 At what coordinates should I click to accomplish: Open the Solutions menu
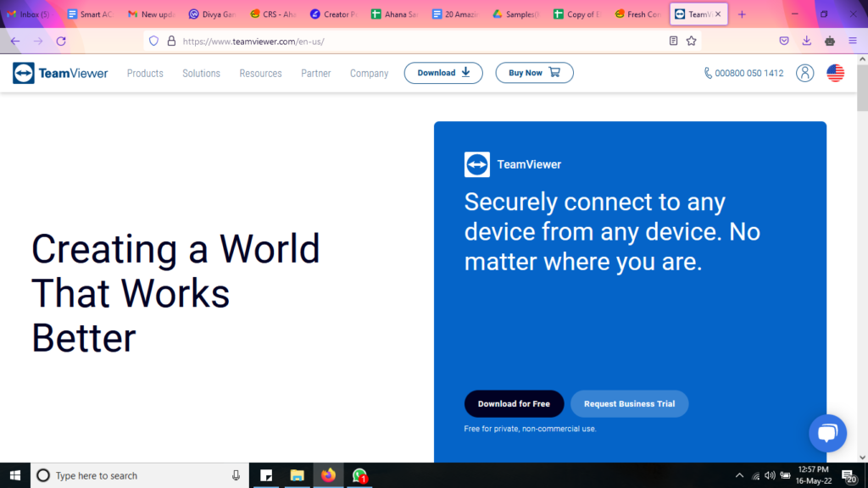click(x=201, y=73)
